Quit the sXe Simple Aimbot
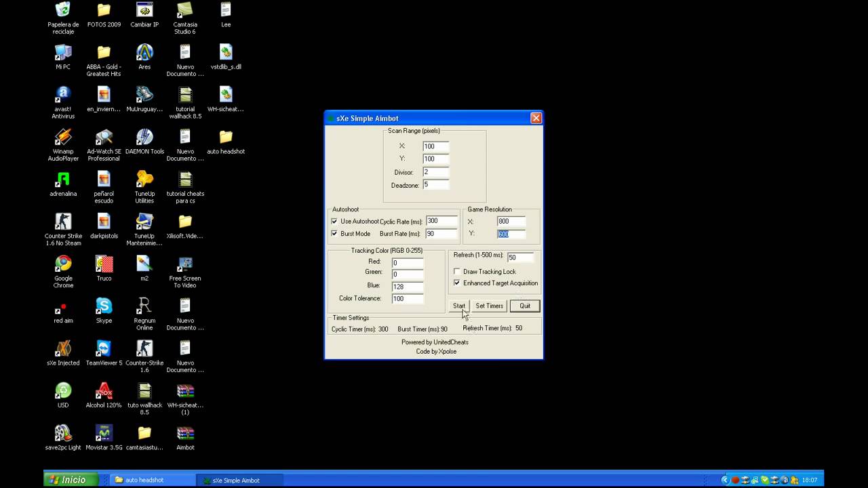This screenshot has width=868, height=488. coord(525,306)
